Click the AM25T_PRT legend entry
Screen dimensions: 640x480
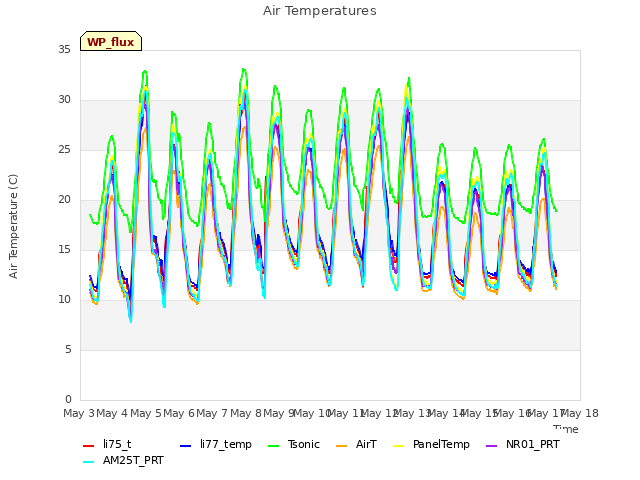(x=123, y=461)
